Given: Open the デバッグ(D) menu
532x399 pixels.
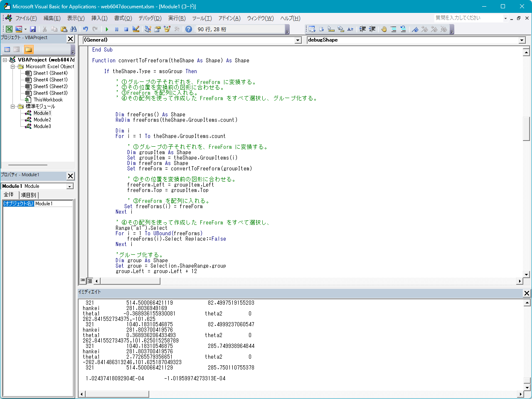Looking at the screenshot, I should pyautogui.click(x=150, y=18).
